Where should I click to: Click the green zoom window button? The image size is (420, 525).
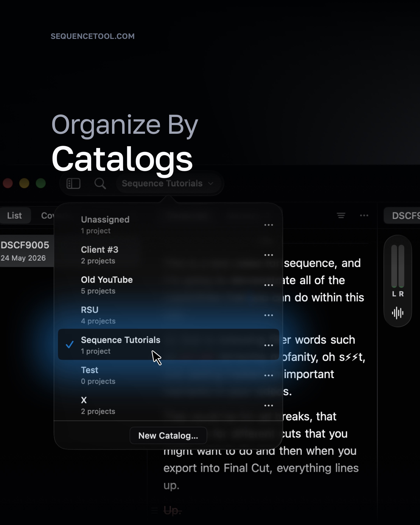point(41,183)
